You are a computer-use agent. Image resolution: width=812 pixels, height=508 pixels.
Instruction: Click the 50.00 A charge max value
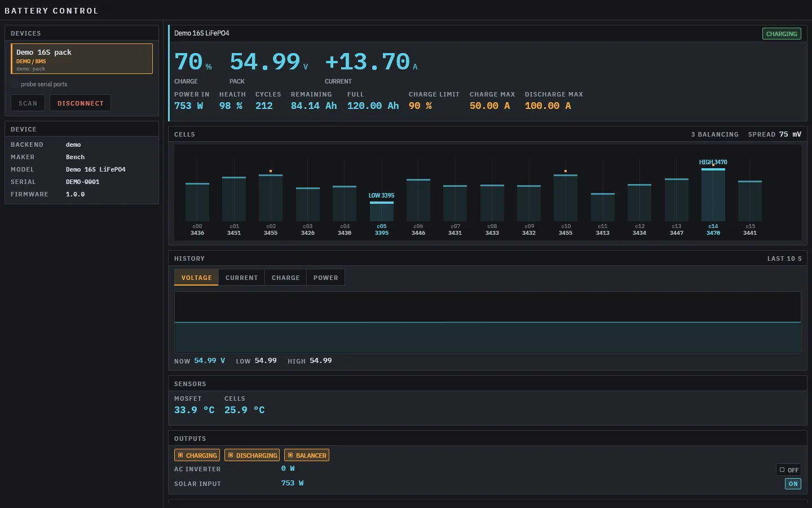click(x=490, y=106)
